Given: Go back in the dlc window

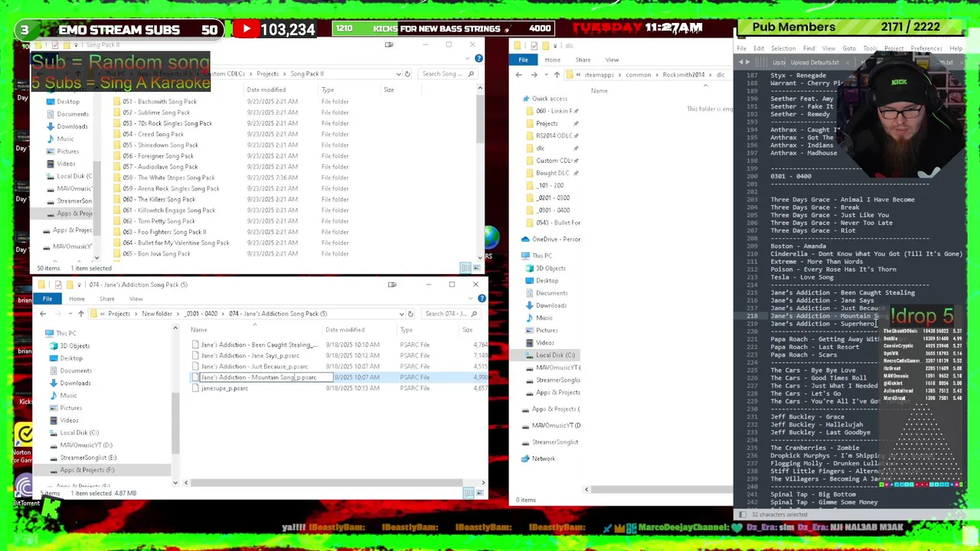Looking at the screenshot, I should click(519, 75).
